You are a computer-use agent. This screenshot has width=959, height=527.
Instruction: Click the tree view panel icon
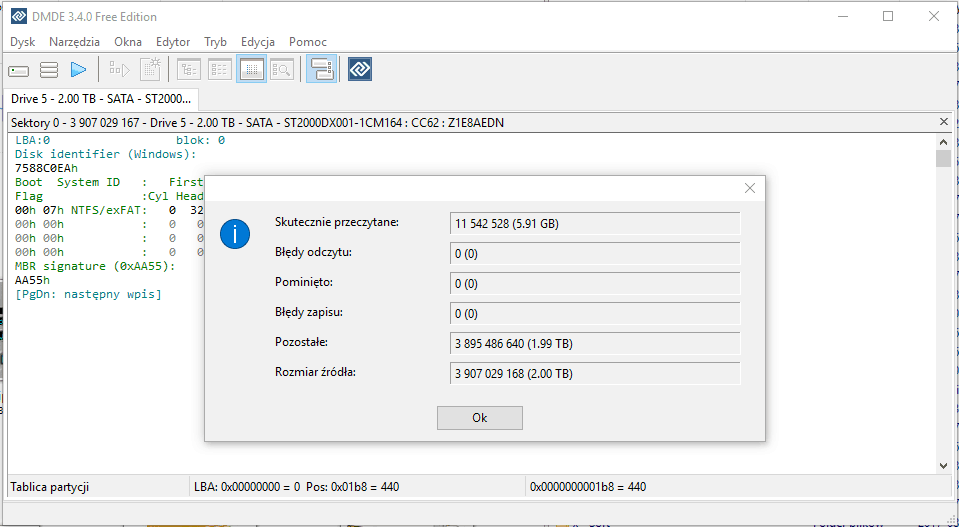pyautogui.click(x=189, y=70)
